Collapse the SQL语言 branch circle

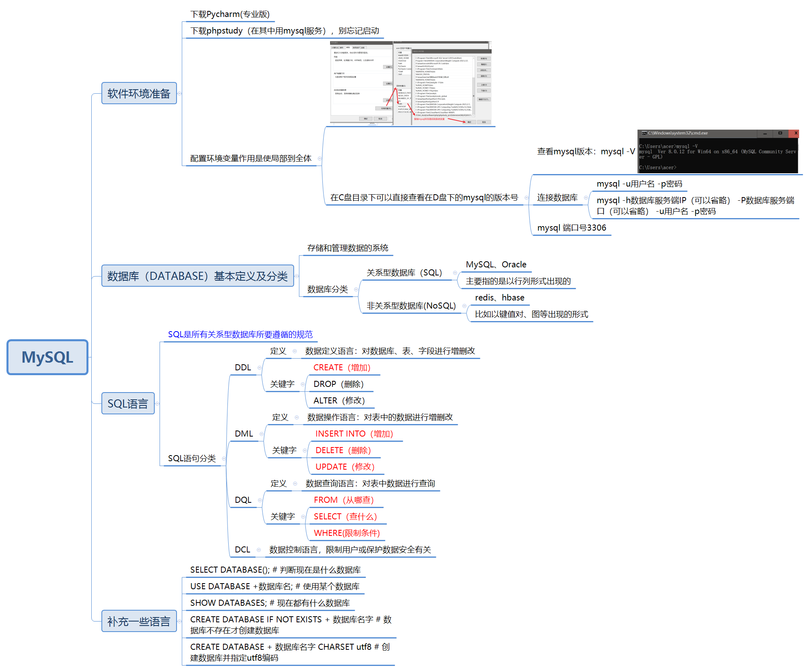pos(157,403)
